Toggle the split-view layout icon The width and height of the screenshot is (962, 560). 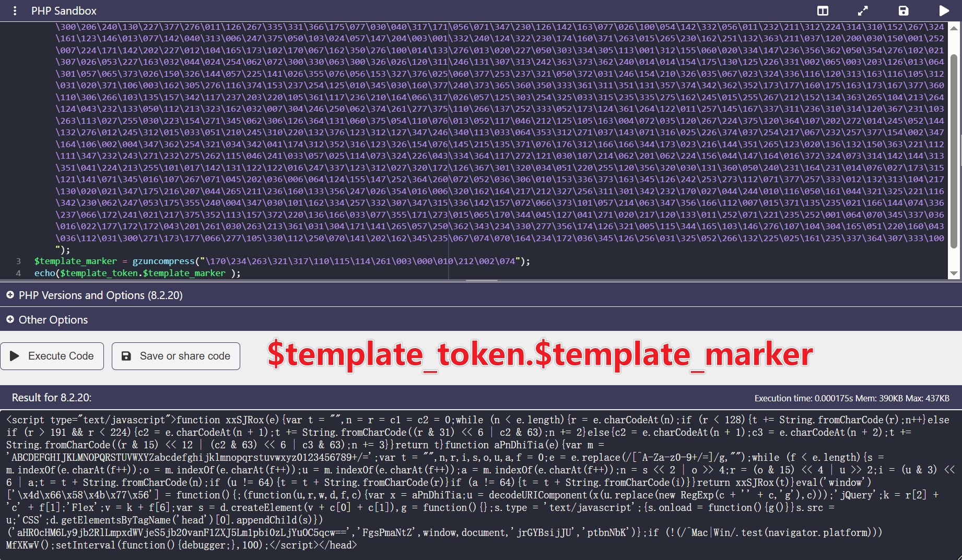pos(823,11)
